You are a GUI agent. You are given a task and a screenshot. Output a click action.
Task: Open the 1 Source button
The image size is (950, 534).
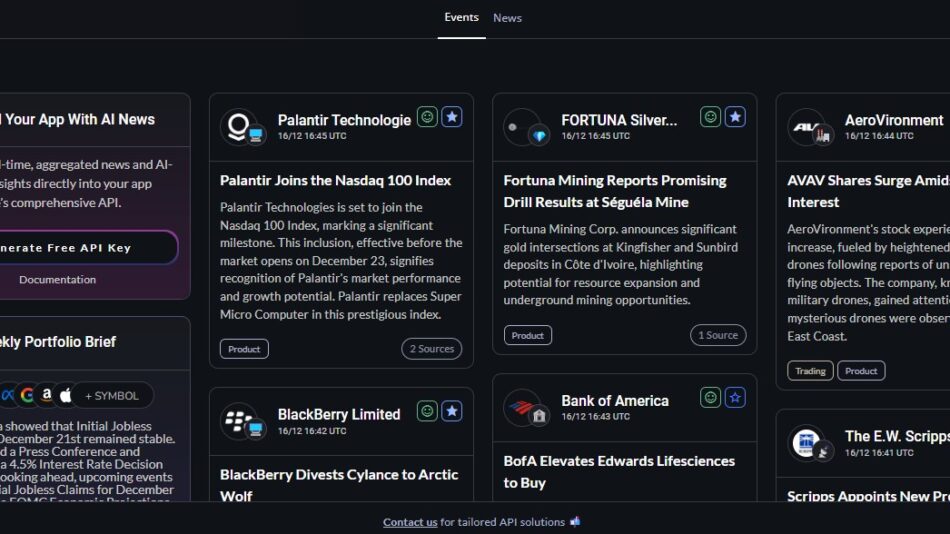tap(718, 335)
